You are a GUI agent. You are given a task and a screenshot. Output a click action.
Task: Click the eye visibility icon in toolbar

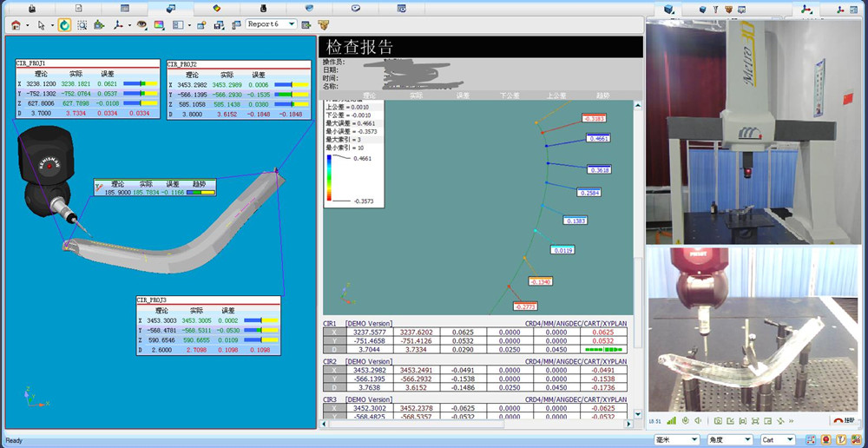141,25
